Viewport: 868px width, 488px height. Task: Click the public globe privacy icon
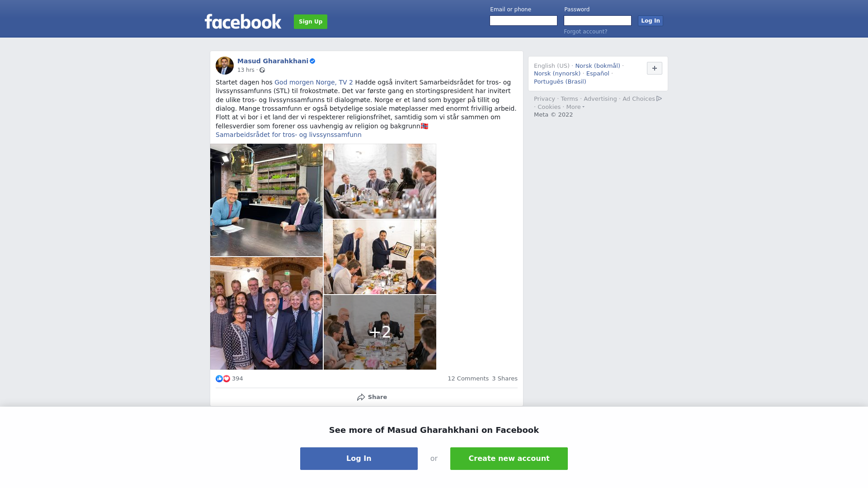click(262, 70)
